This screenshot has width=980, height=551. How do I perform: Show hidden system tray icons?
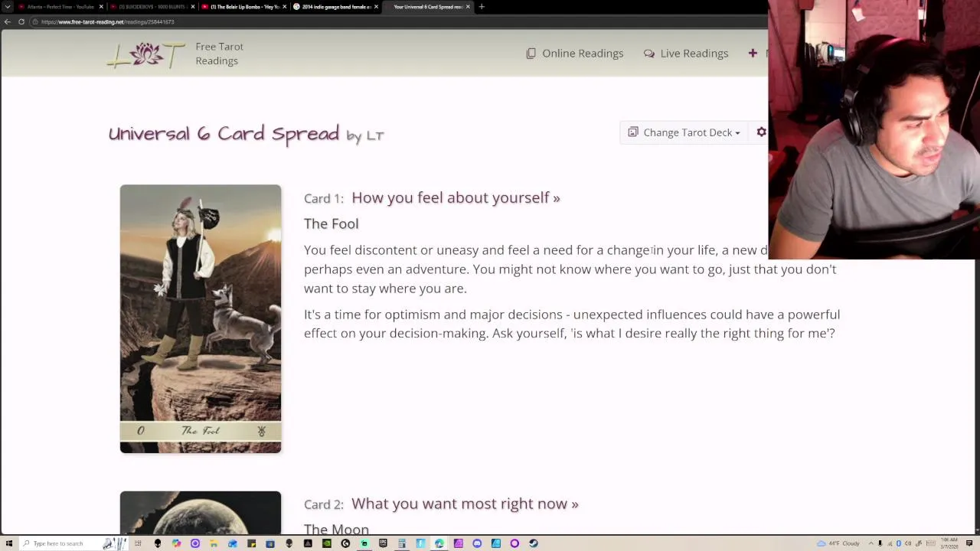(871, 543)
